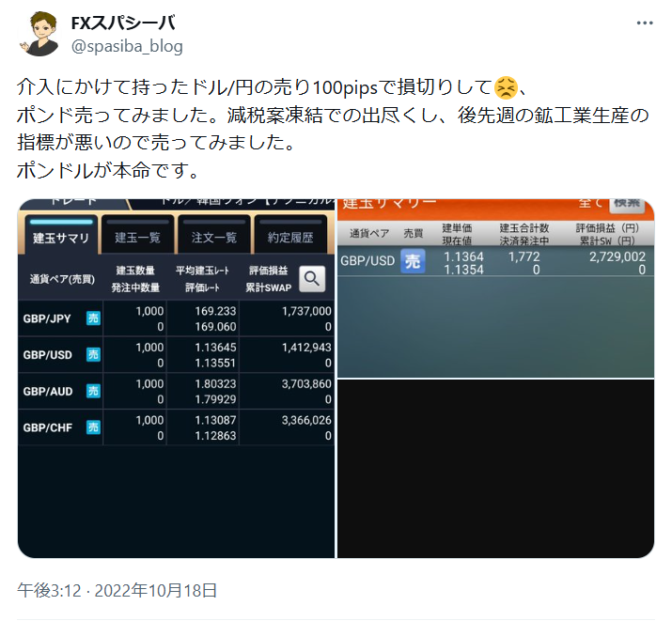
Task: Switch to the 建玉サマリ tab
Action: pos(61,235)
